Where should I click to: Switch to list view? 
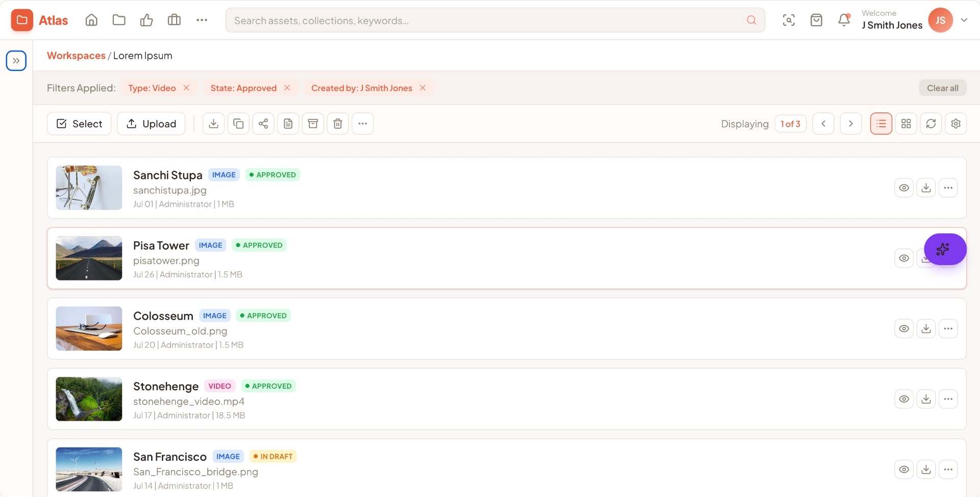click(x=881, y=124)
